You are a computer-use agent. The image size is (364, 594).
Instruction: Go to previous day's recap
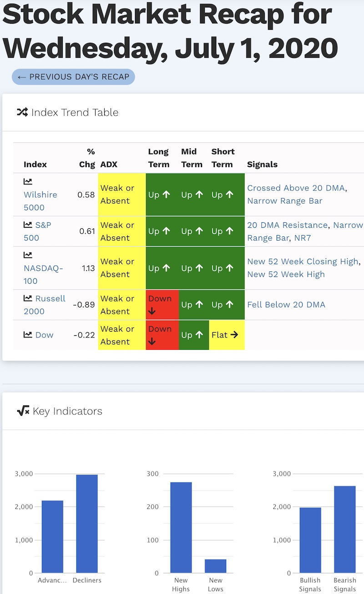[x=73, y=77]
